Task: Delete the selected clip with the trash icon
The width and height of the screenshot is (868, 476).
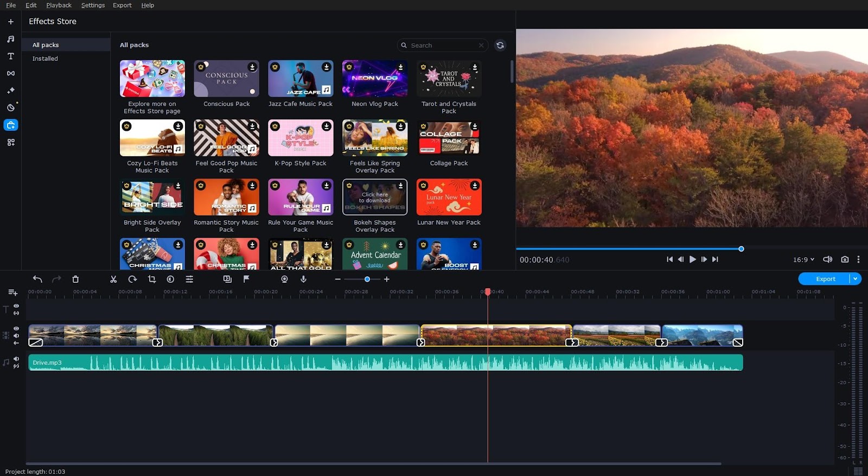Action: tap(75, 279)
